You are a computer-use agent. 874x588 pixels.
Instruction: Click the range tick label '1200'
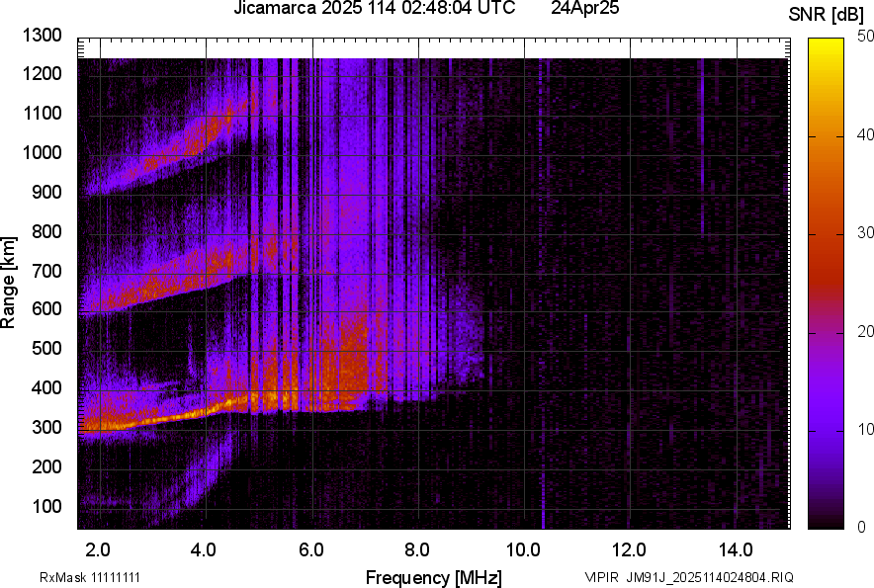pyautogui.click(x=42, y=73)
